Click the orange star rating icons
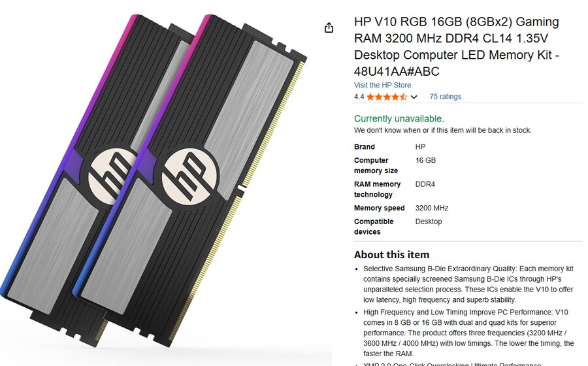Screen dimensions: 588x366 (x=387, y=97)
